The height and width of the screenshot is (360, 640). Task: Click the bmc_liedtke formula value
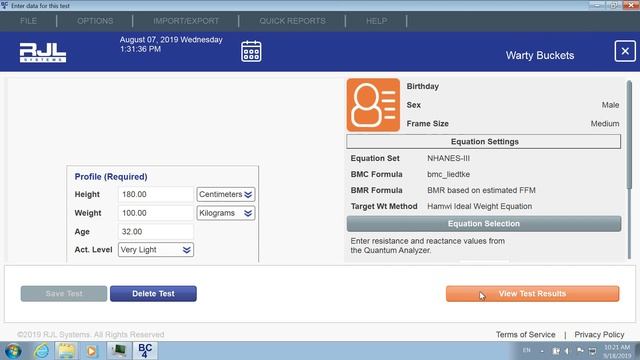click(x=448, y=174)
